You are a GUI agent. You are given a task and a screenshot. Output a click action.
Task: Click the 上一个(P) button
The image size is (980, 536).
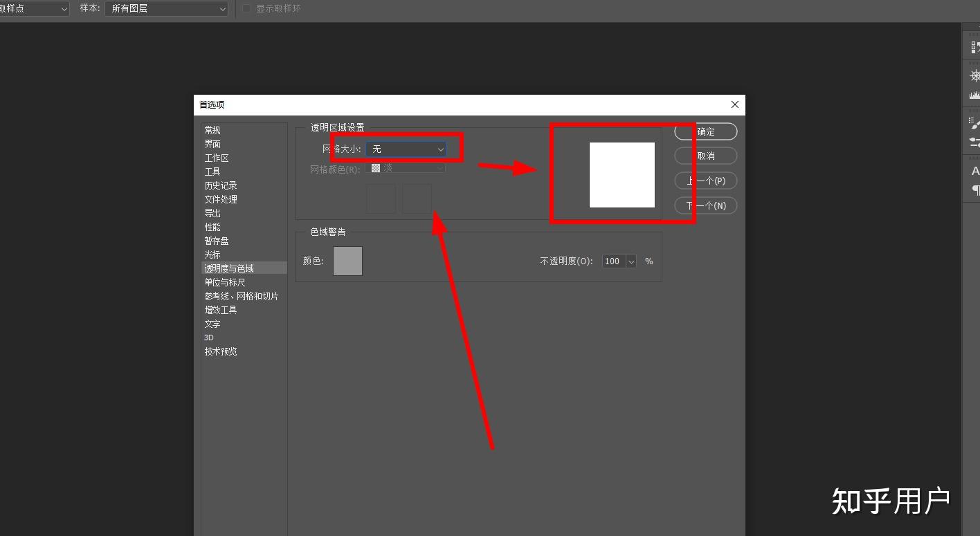click(x=706, y=181)
